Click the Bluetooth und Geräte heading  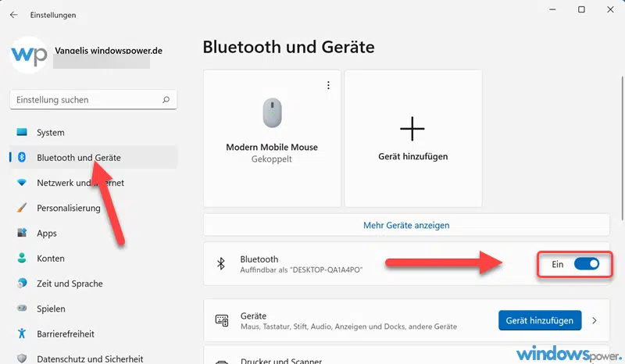[288, 47]
